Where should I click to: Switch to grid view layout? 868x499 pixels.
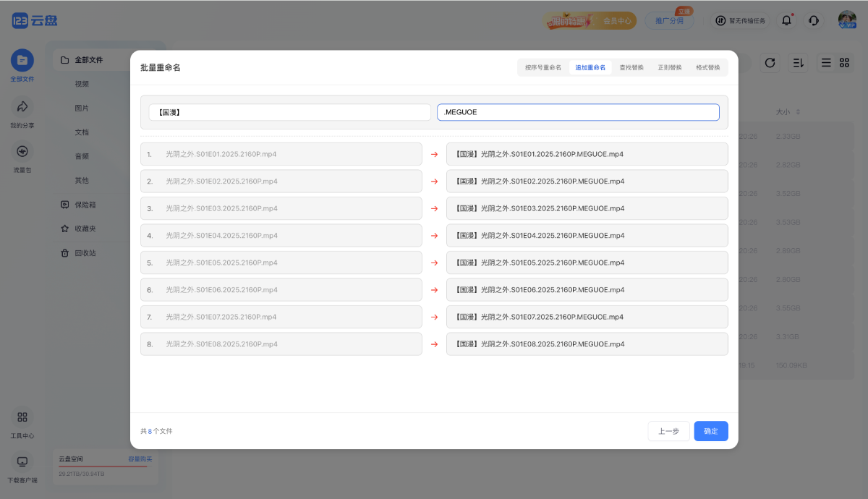point(844,63)
